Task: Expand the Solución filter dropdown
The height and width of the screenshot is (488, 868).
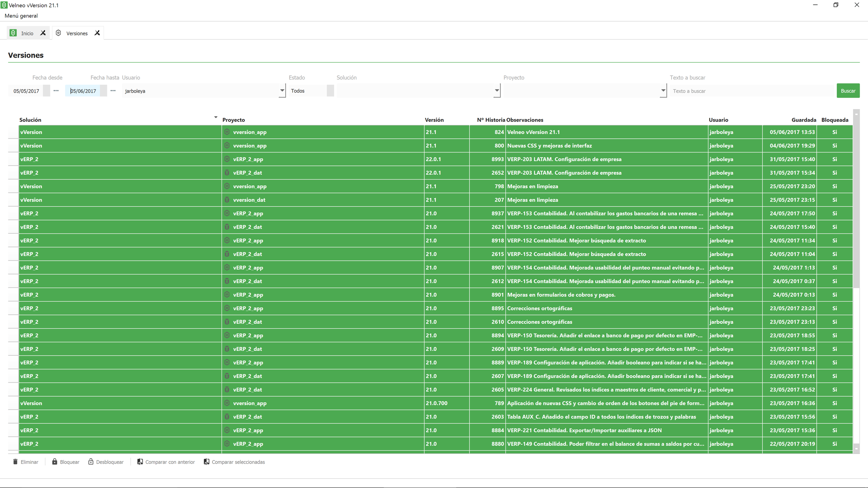Action: [497, 91]
